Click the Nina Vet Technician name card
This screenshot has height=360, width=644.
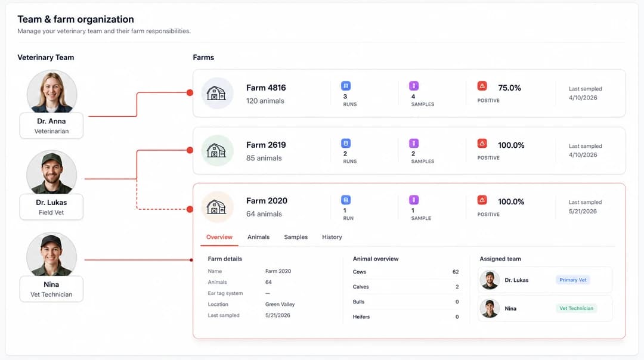(51, 289)
